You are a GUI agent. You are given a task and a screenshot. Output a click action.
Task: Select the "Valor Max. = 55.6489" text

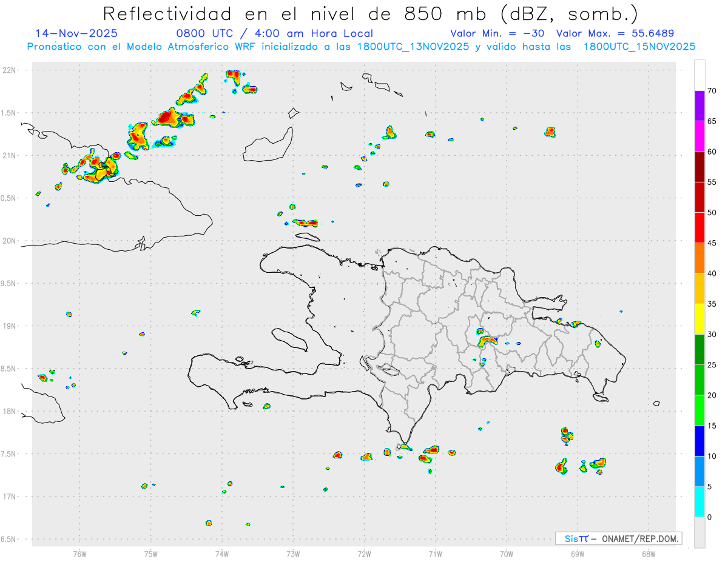[x=615, y=33]
